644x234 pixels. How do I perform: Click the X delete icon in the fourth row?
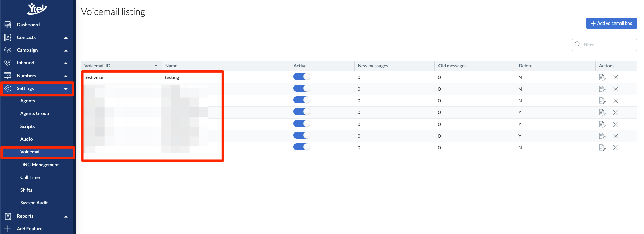click(x=616, y=112)
